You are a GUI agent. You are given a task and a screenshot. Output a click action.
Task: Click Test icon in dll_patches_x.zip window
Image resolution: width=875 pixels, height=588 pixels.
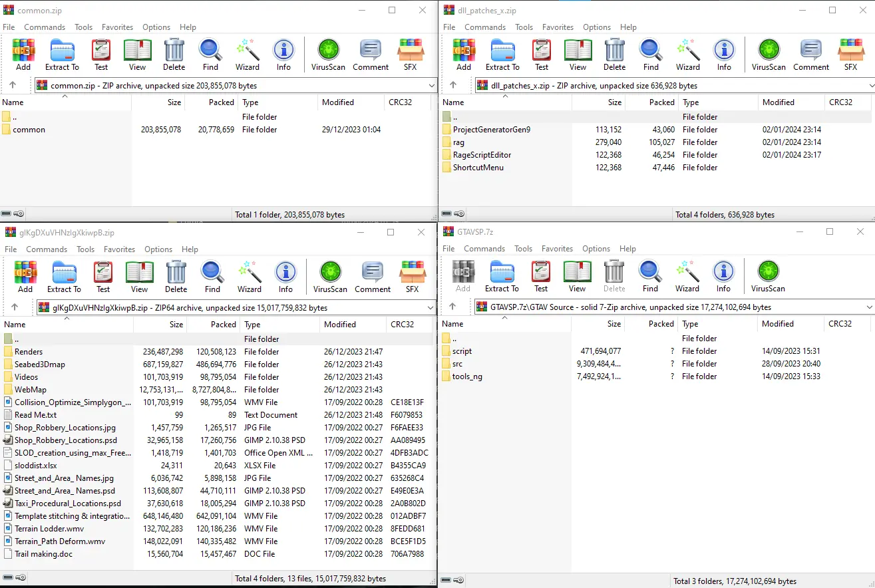point(542,55)
